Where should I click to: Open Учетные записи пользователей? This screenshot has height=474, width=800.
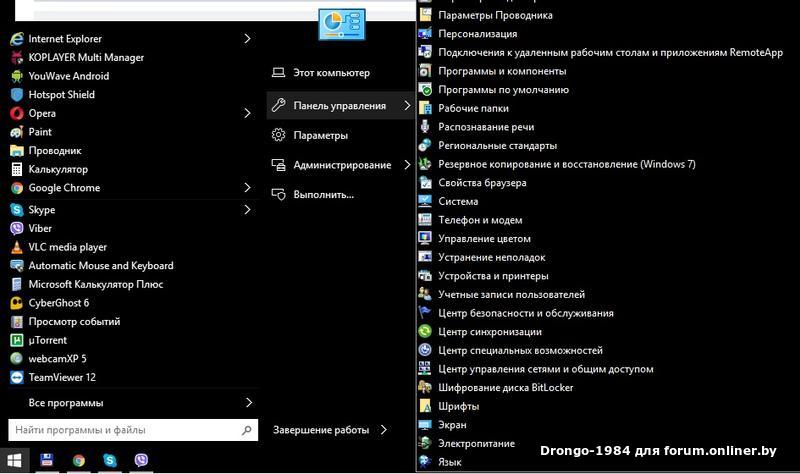[511, 294]
